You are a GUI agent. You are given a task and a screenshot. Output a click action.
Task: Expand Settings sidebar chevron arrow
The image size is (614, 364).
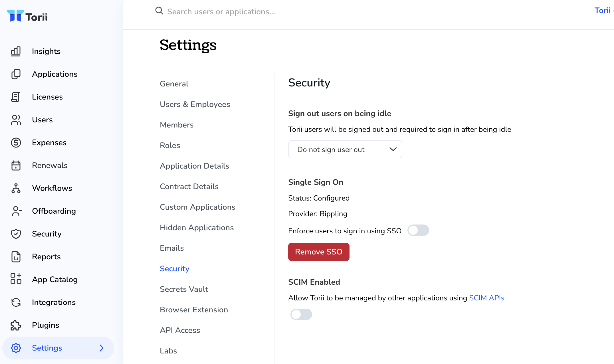tap(102, 348)
